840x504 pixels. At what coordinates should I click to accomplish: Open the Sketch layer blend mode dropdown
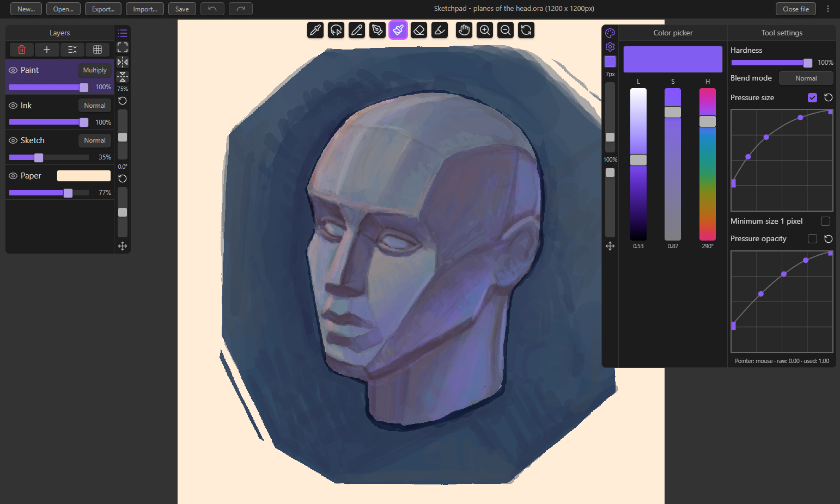(95, 140)
